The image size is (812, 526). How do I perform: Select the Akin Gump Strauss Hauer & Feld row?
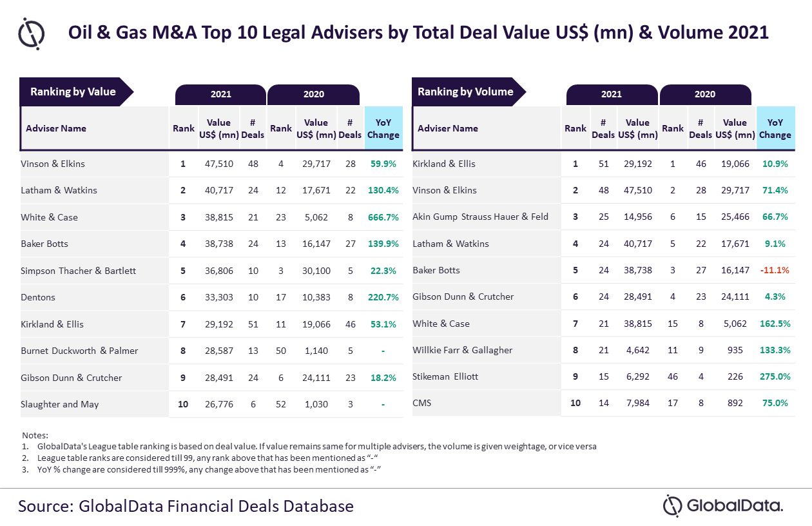[x=603, y=217]
